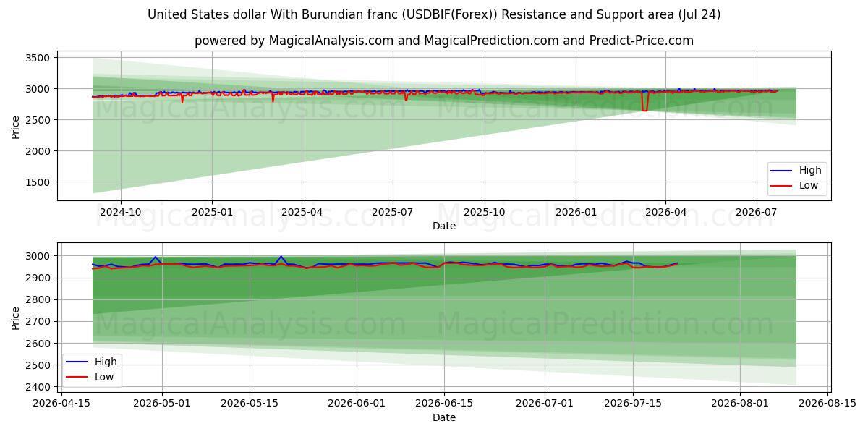Click the 3500 price tick label
The image size is (868, 434).
(38, 58)
